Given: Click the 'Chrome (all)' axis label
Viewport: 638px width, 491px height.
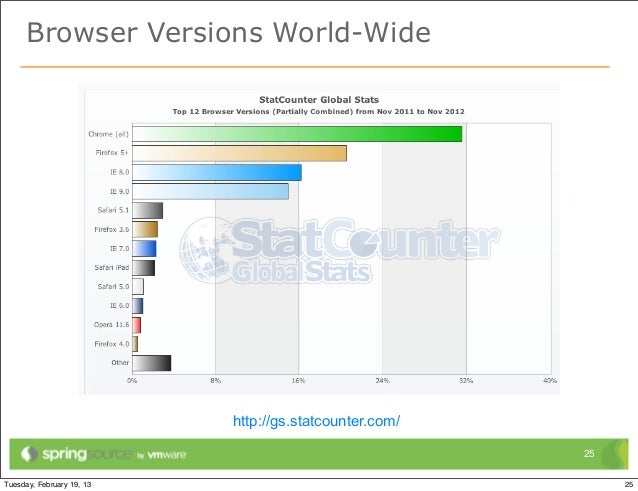Looking at the screenshot, I should 109,134.
